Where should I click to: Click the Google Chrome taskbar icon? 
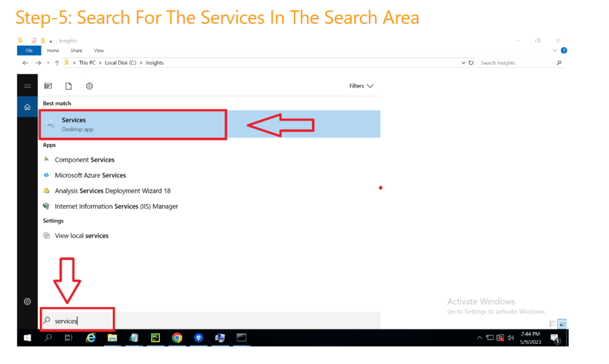point(177,338)
